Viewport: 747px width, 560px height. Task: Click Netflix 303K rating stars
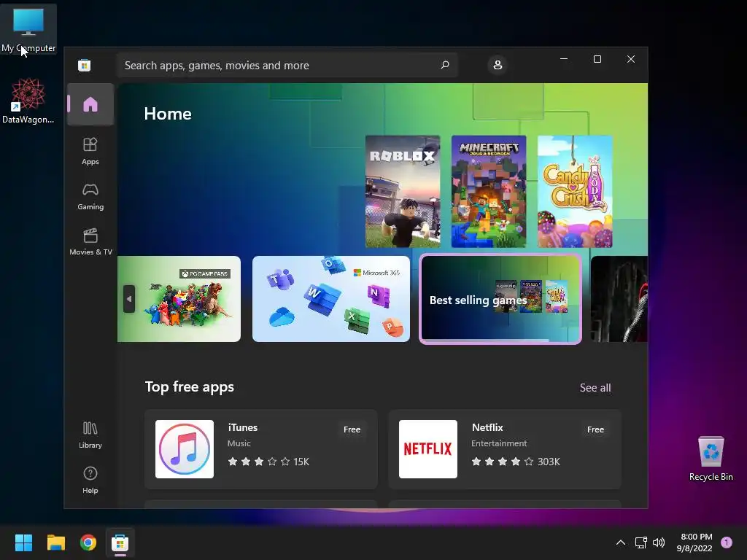(x=516, y=462)
